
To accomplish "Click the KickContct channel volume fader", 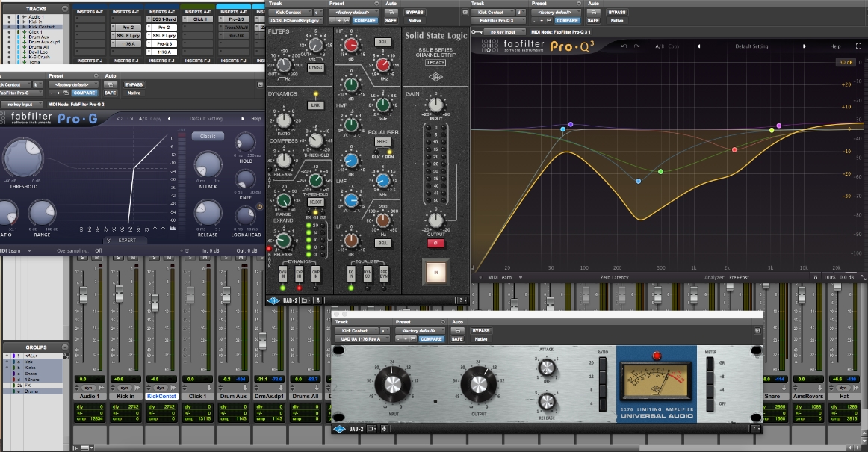I will [x=155, y=303].
